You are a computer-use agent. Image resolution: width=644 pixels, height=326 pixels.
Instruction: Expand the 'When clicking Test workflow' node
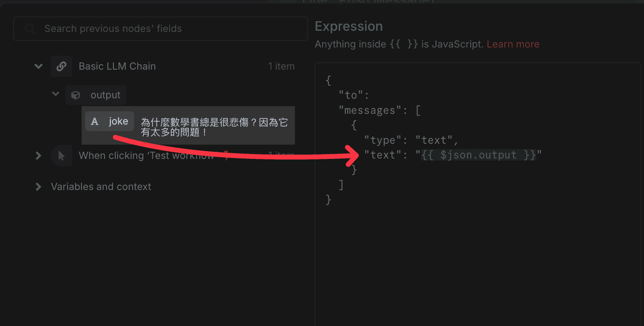click(38, 156)
